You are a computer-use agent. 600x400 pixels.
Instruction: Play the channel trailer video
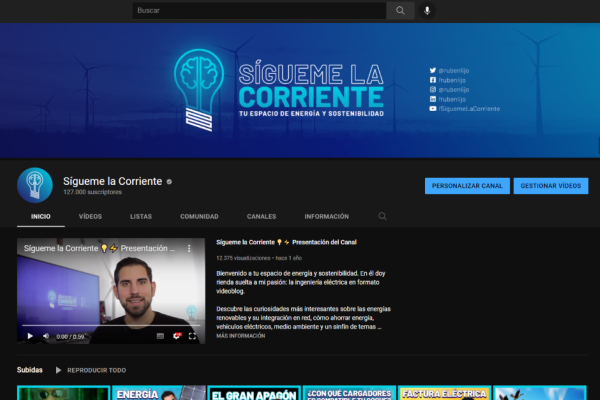[30, 336]
